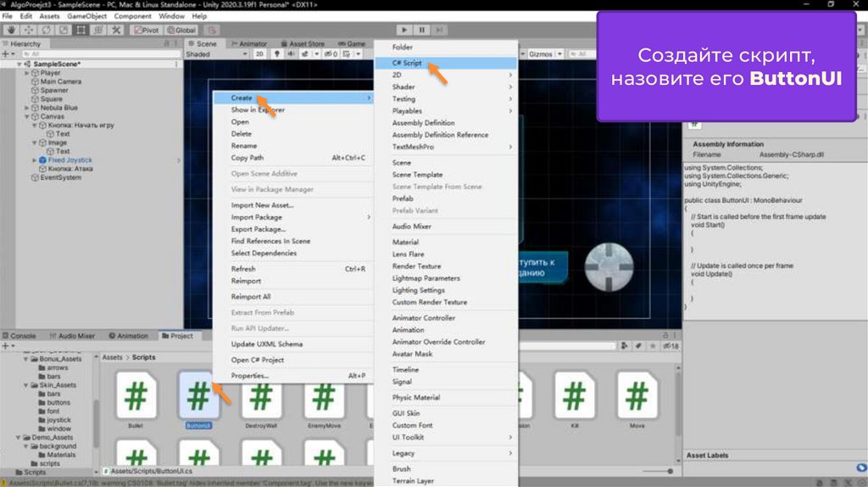Screen dimensions: 868x487
Task: Select Fixed Joystick in the Hierarchy
Action: 70,160
